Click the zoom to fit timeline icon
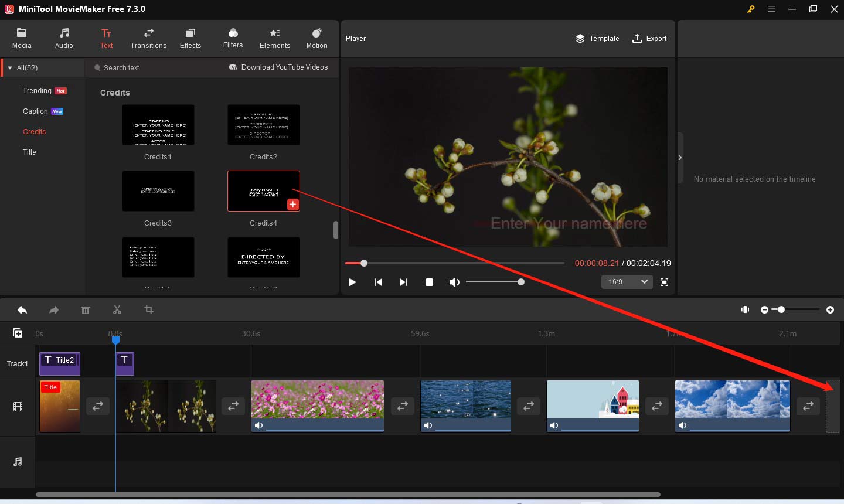This screenshot has height=504, width=844. pyautogui.click(x=745, y=309)
